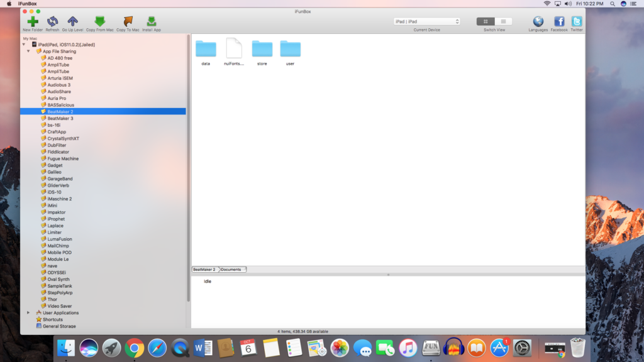Select ODYSSEi in sidebar

tap(56, 273)
